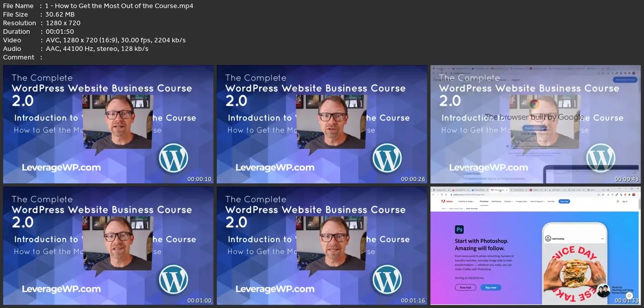This screenshot has width=644, height=308.
Task: Click the three-dot menu on the eatniceday post
Action: [602, 239]
